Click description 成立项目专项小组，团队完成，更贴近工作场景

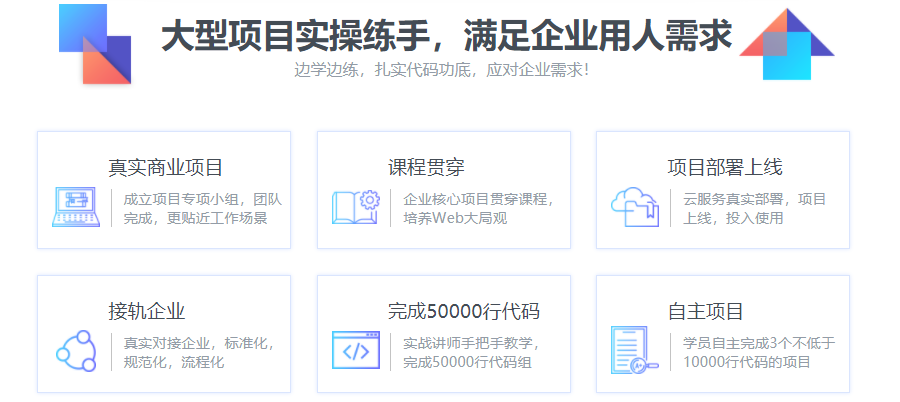pos(203,209)
